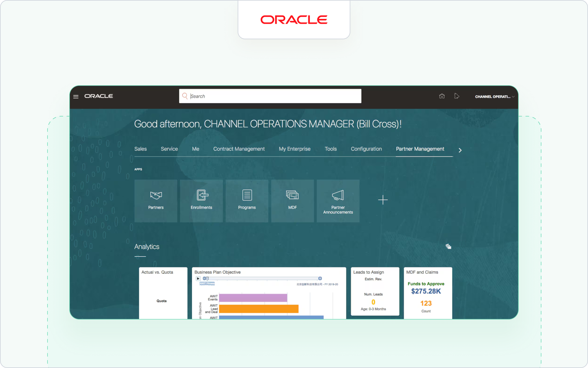Screen dimensions: 588x368
Task: Open the Leads to Assign card
Action: (x=375, y=291)
